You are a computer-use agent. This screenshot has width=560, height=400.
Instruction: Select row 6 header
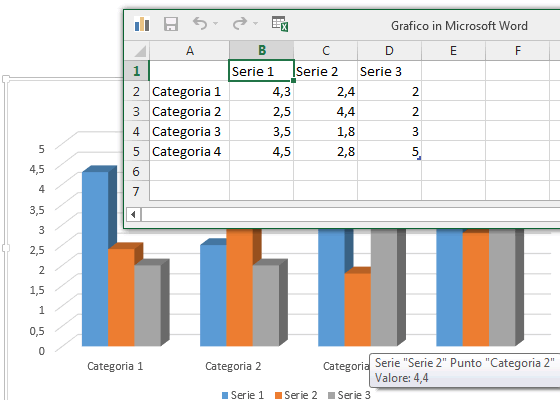pyautogui.click(x=137, y=171)
